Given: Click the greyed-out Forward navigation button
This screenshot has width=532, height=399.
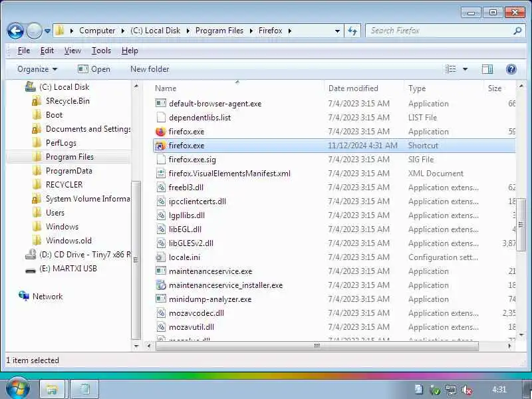Looking at the screenshot, I should point(34,31).
